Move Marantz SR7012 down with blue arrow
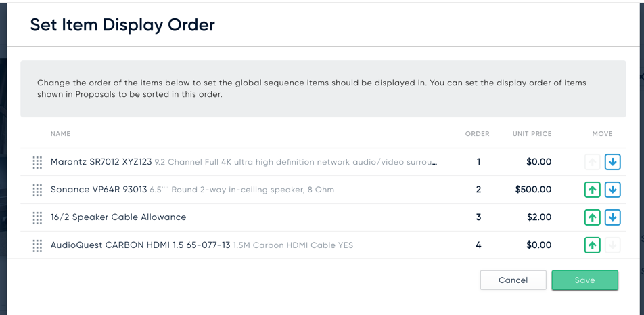This screenshot has width=644, height=315. coord(612,162)
